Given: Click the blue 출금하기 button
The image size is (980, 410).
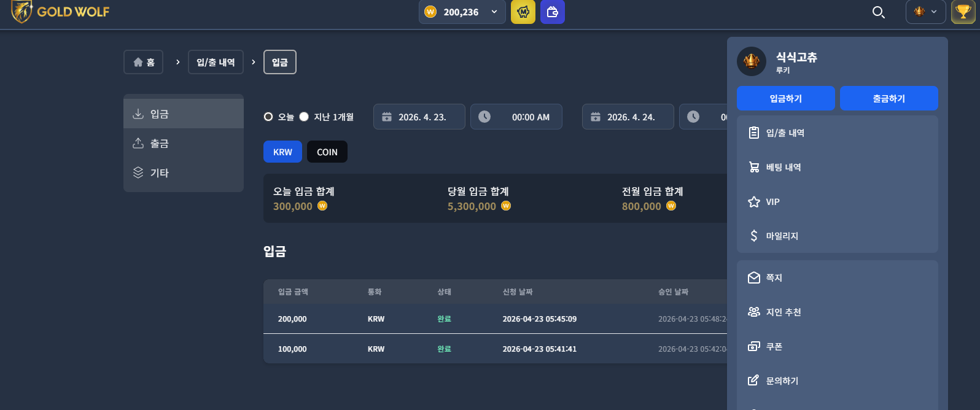Looking at the screenshot, I should tap(889, 98).
